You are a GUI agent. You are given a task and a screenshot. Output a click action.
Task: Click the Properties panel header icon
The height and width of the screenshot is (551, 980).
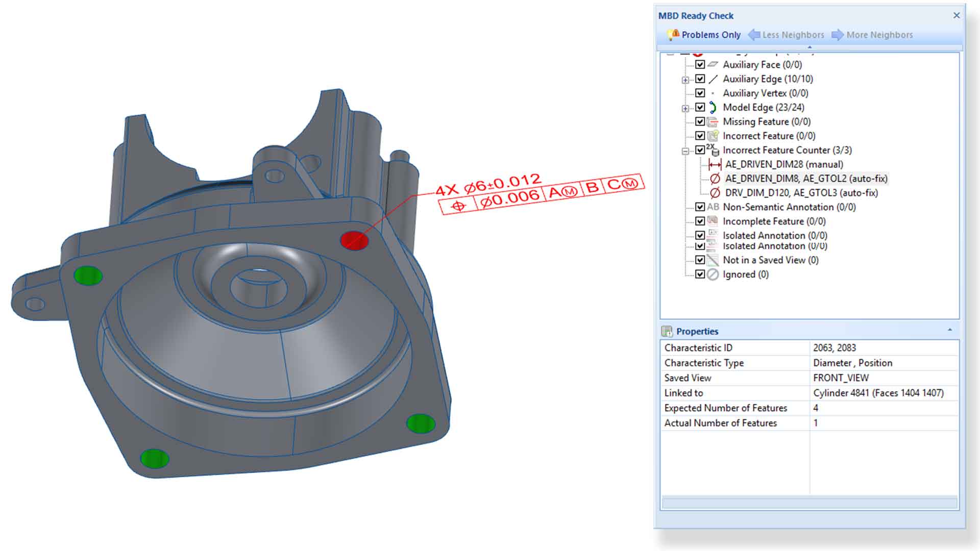tap(667, 331)
